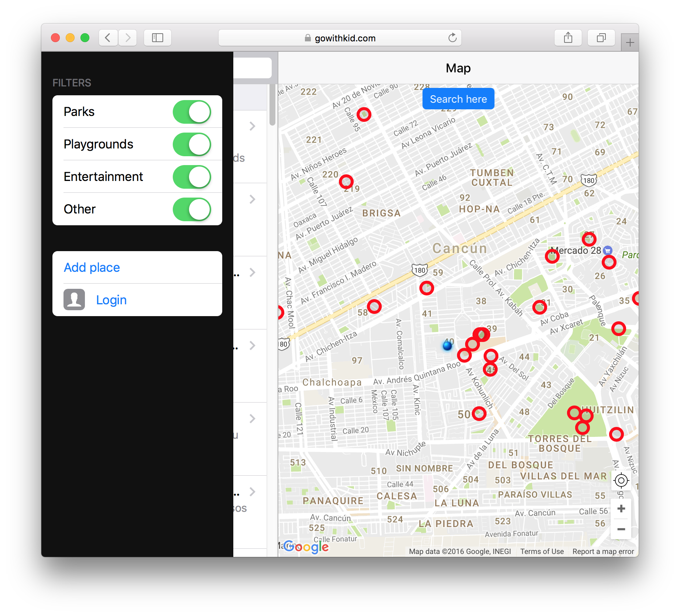Select red marker above the 21 label

tap(619, 328)
